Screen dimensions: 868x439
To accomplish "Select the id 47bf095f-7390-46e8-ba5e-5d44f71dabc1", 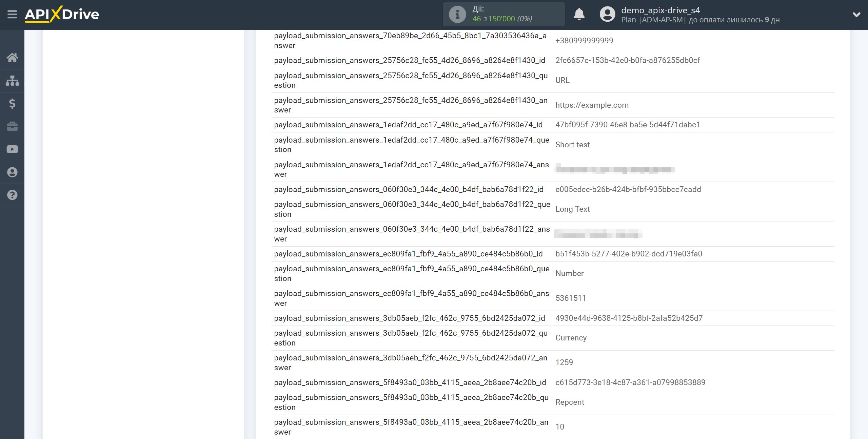I will point(627,125).
